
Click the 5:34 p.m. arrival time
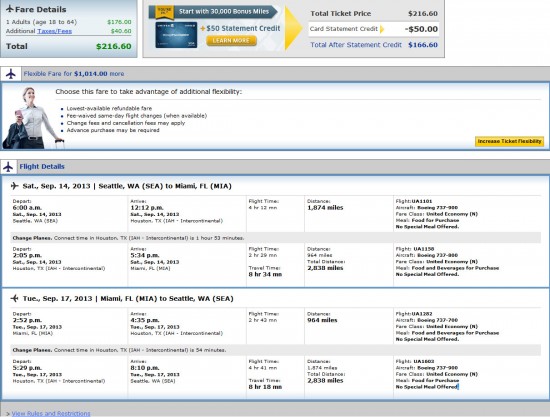pyautogui.click(x=145, y=255)
